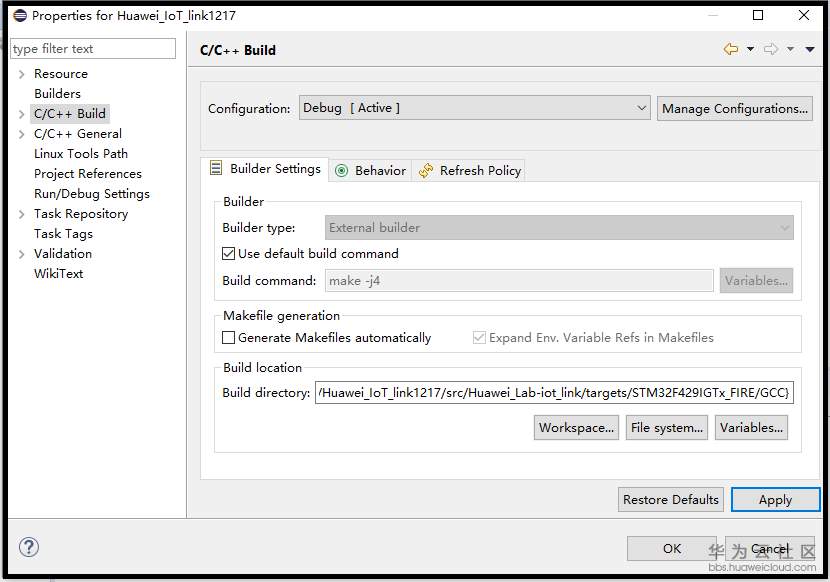
Task: Click the Build directory path field
Action: 554,393
